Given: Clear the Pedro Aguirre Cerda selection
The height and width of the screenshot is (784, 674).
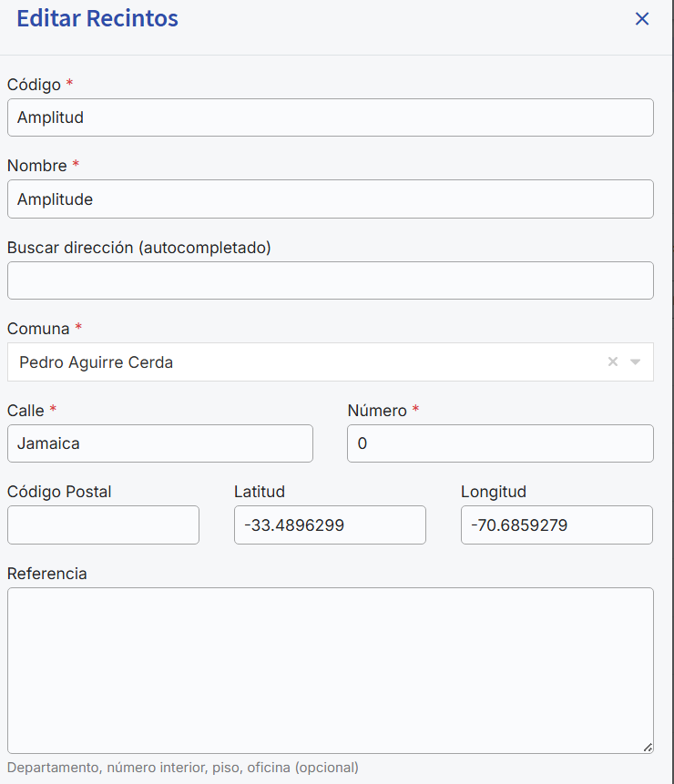Looking at the screenshot, I should pos(613,361).
